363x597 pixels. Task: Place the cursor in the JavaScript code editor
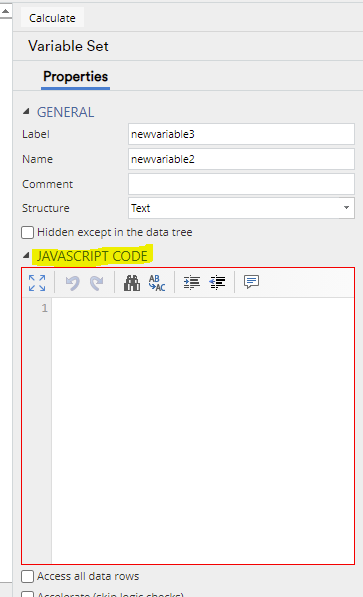203,430
